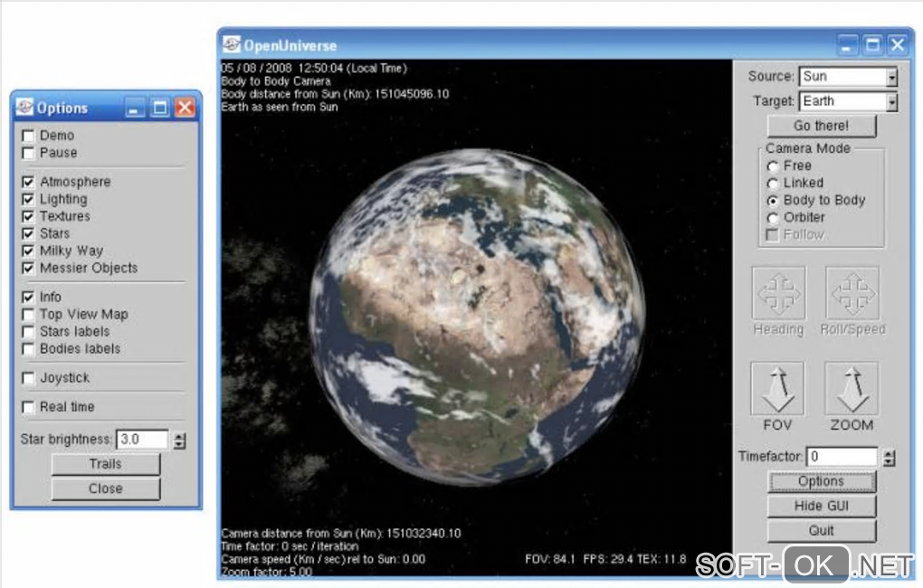Enable Real time checkbox
The height and width of the screenshot is (588, 923).
[28, 407]
